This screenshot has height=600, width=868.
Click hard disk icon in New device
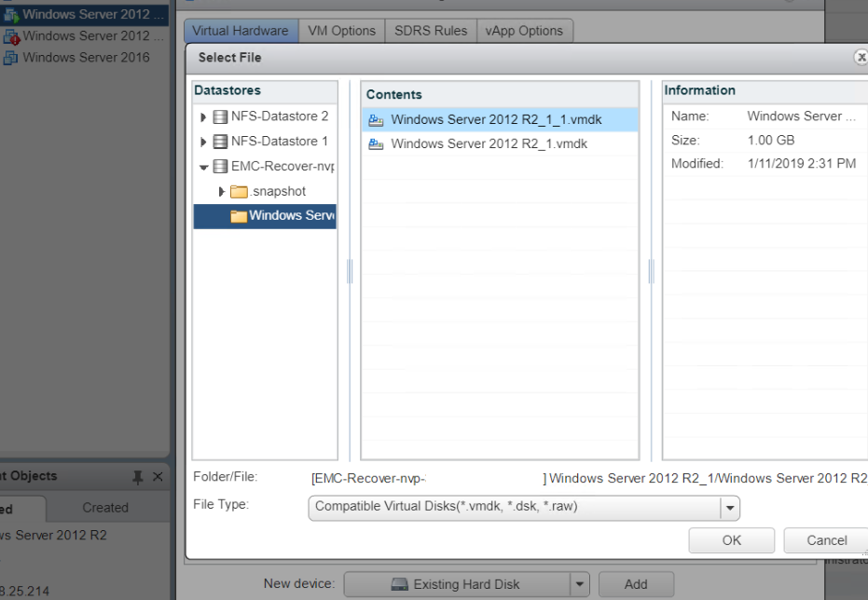point(399,584)
